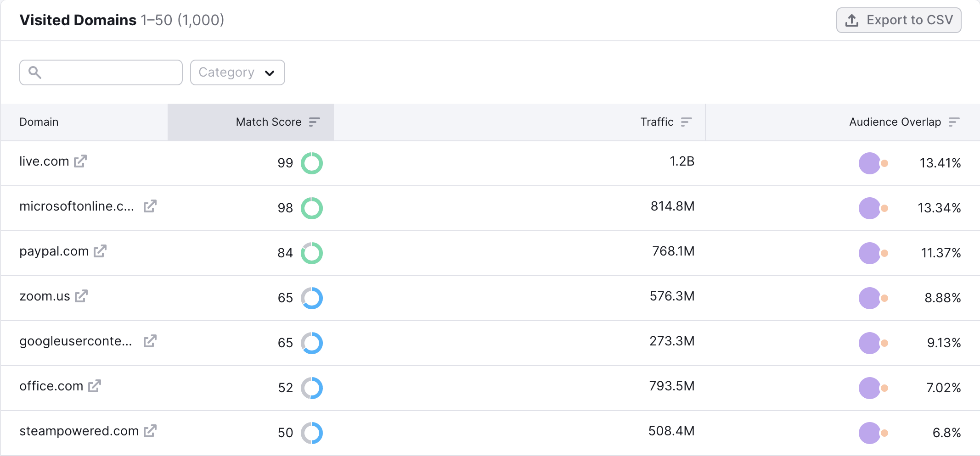980x456 pixels.
Task: Click the 7.02% audience overlap value
Action: (x=944, y=388)
